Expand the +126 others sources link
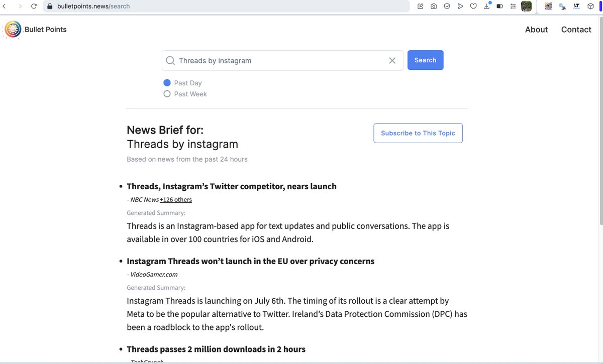The height and width of the screenshot is (364, 603). pyautogui.click(x=176, y=200)
